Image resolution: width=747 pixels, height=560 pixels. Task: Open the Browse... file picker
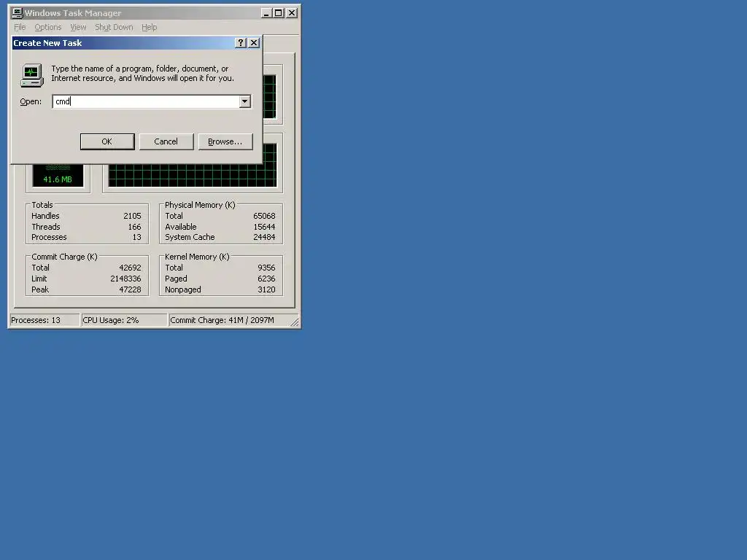click(225, 141)
